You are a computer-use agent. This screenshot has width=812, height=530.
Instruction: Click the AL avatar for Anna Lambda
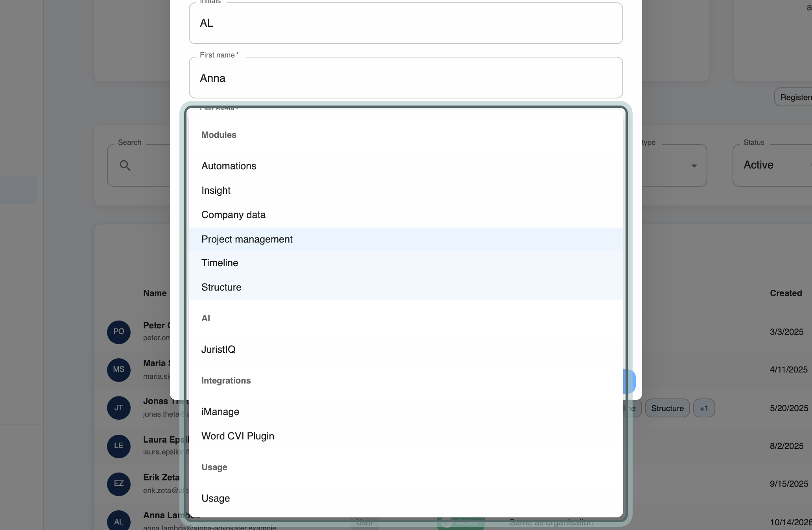point(119,521)
